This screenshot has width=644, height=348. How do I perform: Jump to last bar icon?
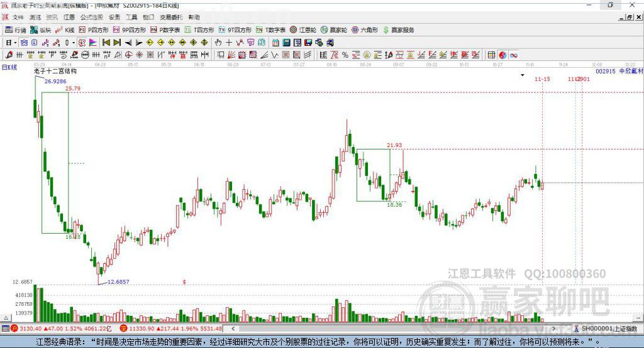tap(117, 43)
